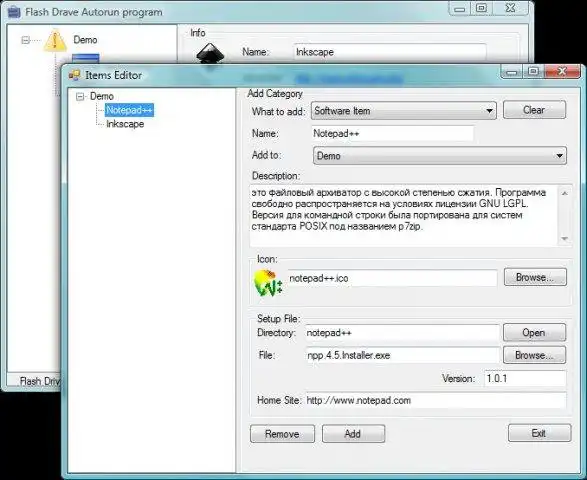The height and width of the screenshot is (480, 587).
Task: Click the Clear button
Action: (534, 110)
